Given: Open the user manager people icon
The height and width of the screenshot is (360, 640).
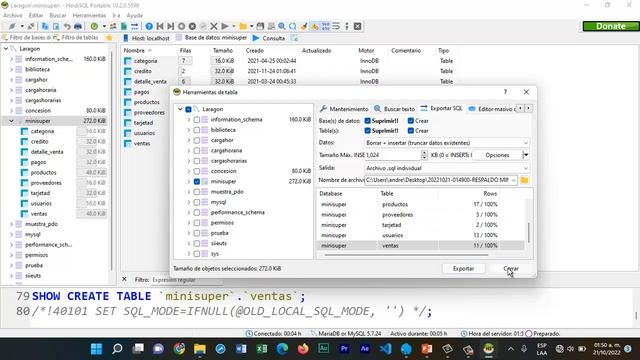Looking at the screenshot, I should (x=113, y=26).
